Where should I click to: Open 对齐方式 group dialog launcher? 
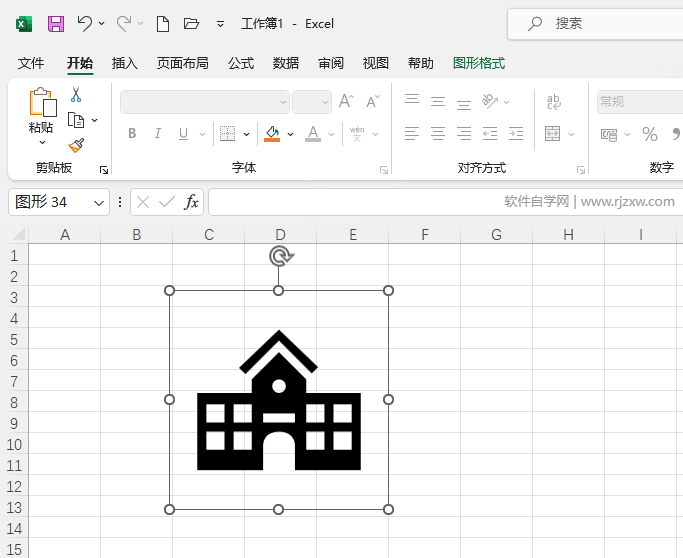click(581, 170)
